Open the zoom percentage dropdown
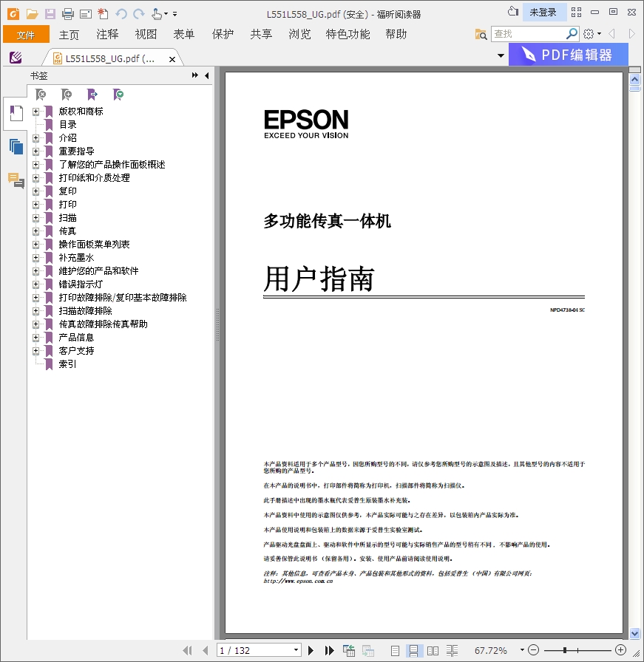This screenshot has width=644, height=662. (x=522, y=650)
